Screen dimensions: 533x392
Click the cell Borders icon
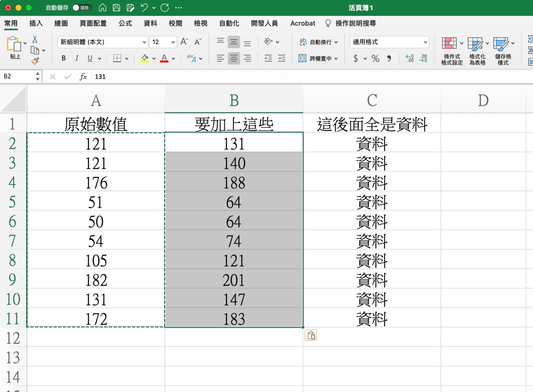117,58
